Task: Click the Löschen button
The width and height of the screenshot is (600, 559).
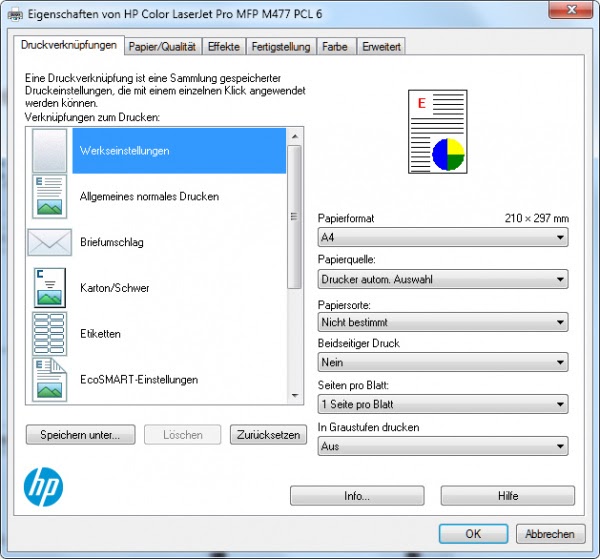Action: click(x=183, y=435)
